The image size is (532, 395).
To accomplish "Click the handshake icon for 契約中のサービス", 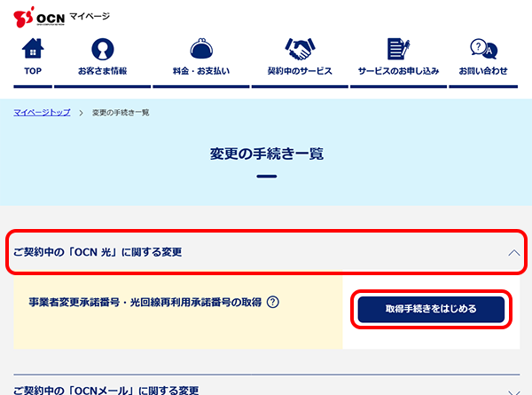I will point(300,49).
